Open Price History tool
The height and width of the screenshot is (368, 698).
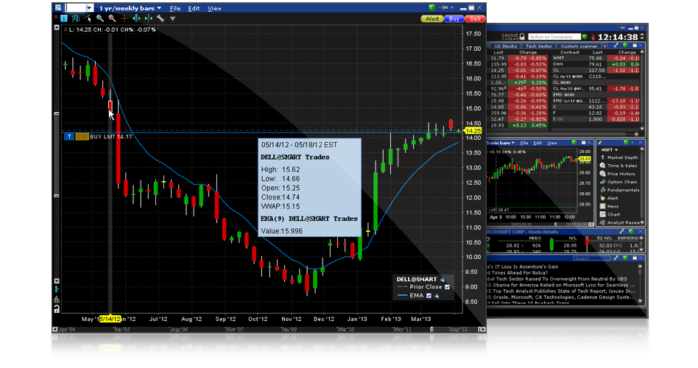(x=617, y=174)
